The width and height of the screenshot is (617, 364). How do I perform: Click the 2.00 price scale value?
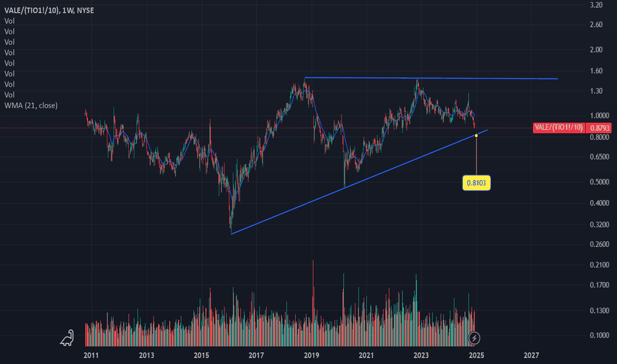(596, 50)
